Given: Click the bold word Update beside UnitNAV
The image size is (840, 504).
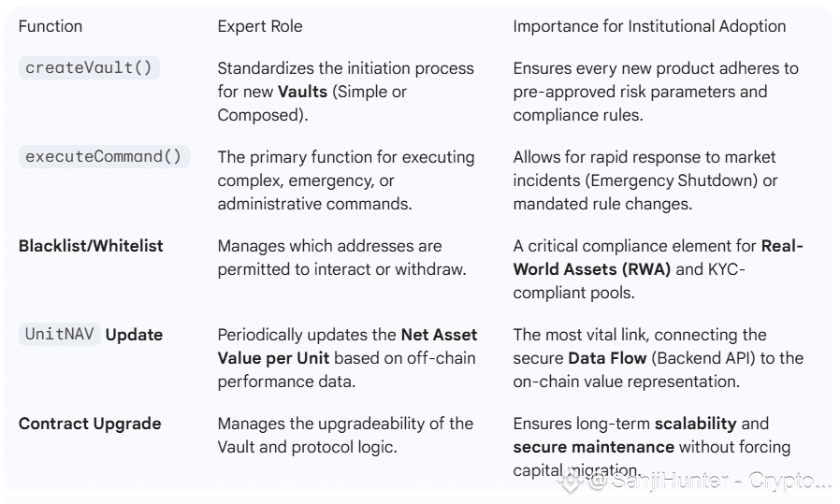Looking at the screenshot, I should coord(133,335).
